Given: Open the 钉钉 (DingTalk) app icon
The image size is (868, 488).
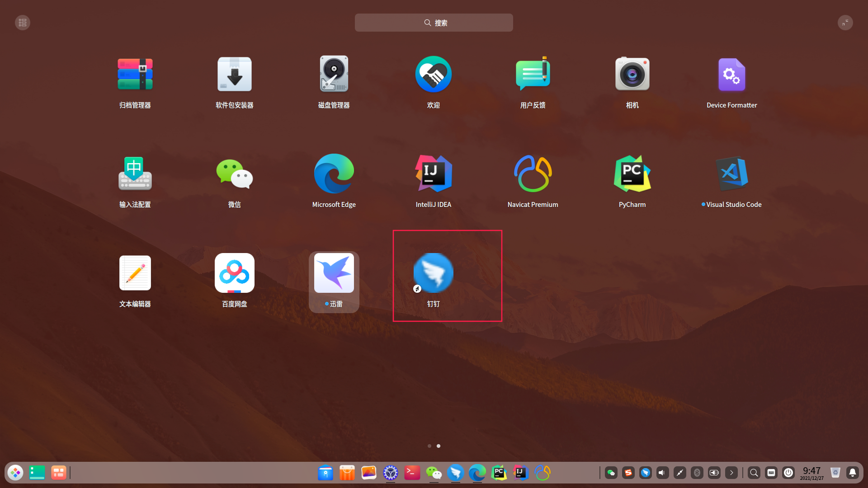Looking at the screenshot, I should point(433,273).
